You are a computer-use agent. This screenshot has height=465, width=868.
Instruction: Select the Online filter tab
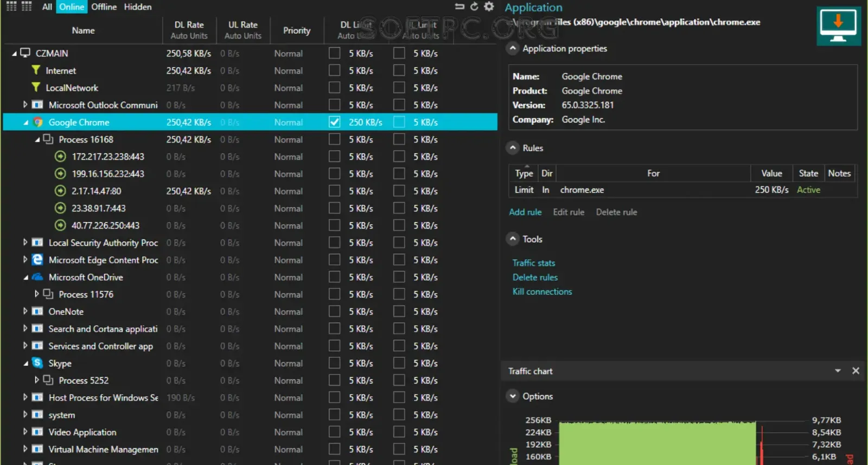(x=72, y=7)
